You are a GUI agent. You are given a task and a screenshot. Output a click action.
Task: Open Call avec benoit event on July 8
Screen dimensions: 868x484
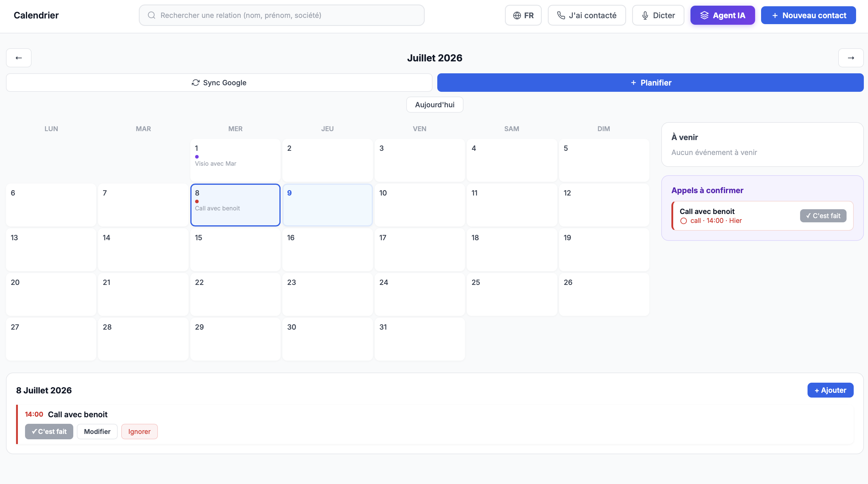(217, 209)
